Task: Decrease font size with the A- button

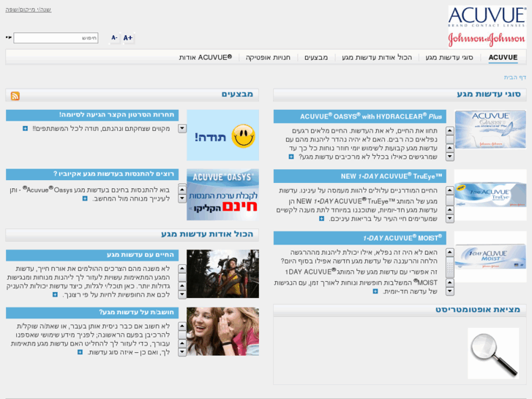Action: coord(114,37)
